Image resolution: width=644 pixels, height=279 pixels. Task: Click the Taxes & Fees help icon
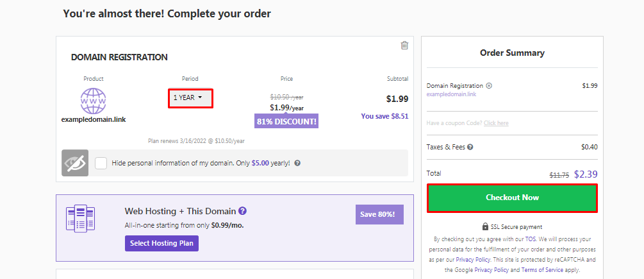pos(470,147)
